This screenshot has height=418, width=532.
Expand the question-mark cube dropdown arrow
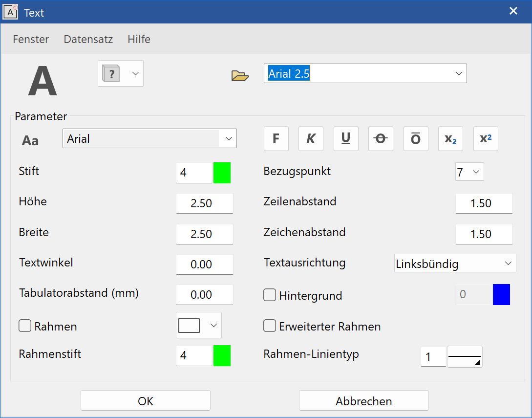tap(135, 73)
